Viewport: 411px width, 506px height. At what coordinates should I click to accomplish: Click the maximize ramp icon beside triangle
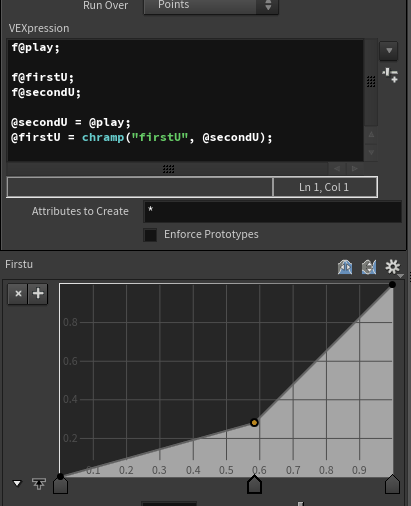pos(39,484)
